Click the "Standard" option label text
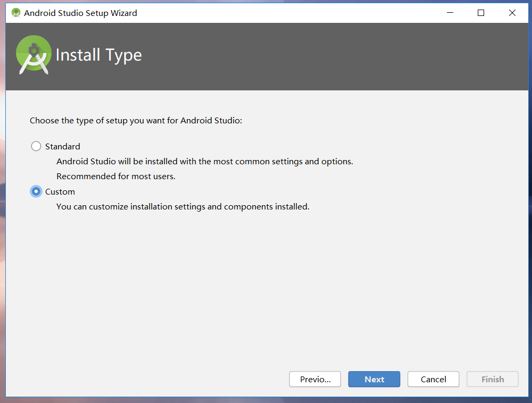 [x=63, y=146]
